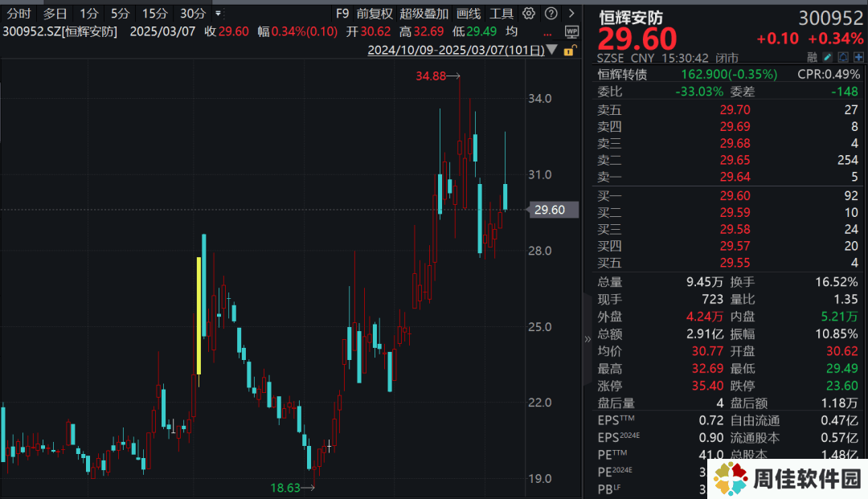Viewport: 868px width, 499px height.
Task: Click the 买五 29.55 order row
Action: pos(727,262)
